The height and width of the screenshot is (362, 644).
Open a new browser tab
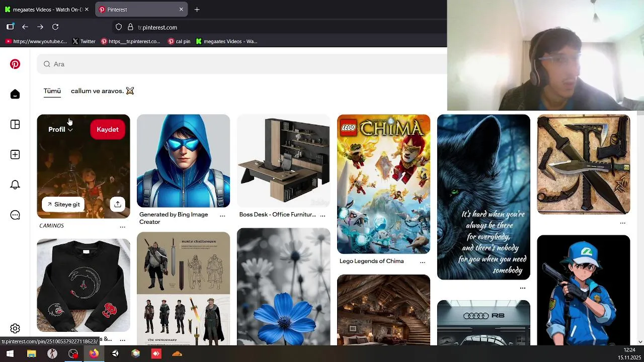[x=197, y=10]
